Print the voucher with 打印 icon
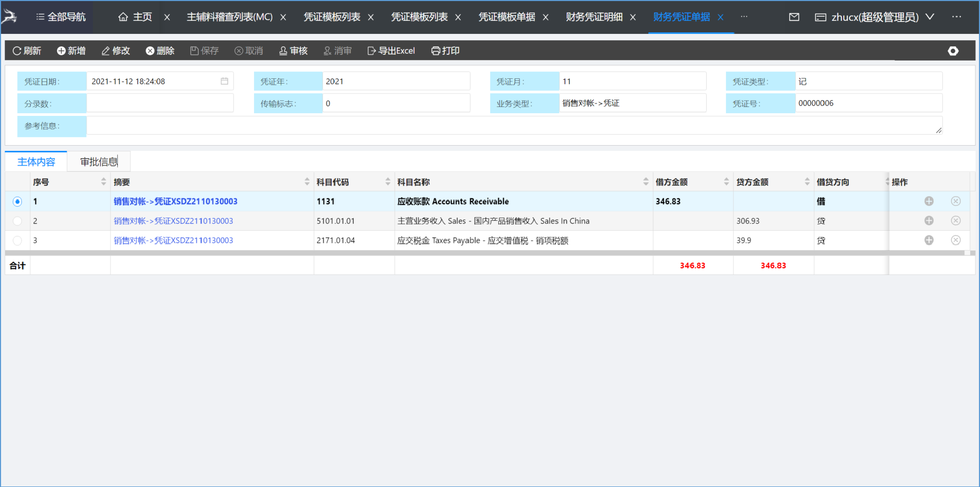 435,51
